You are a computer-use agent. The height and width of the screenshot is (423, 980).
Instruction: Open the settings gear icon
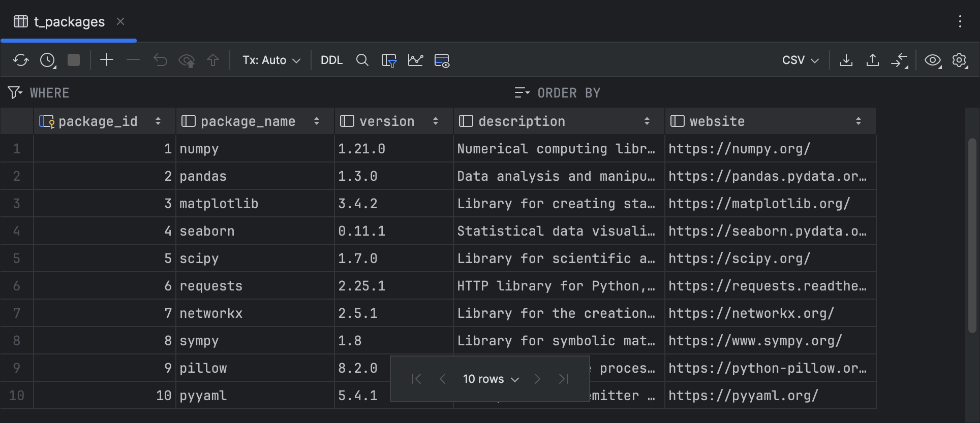pyautogui.click(x=959, y=60)
